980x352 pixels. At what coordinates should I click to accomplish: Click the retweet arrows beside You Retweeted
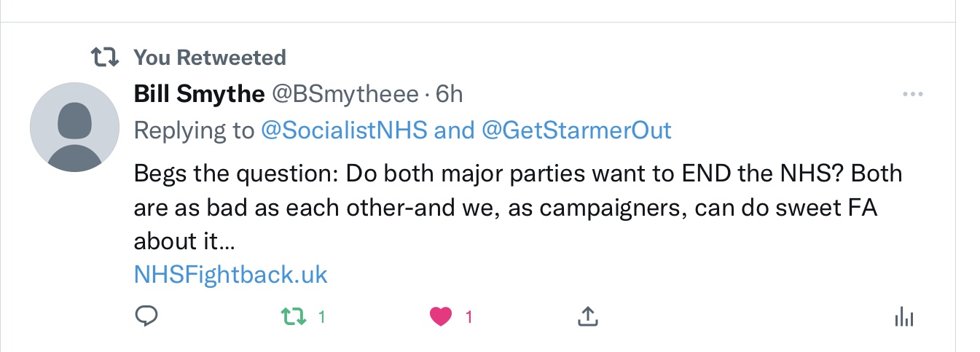point(105,58)
